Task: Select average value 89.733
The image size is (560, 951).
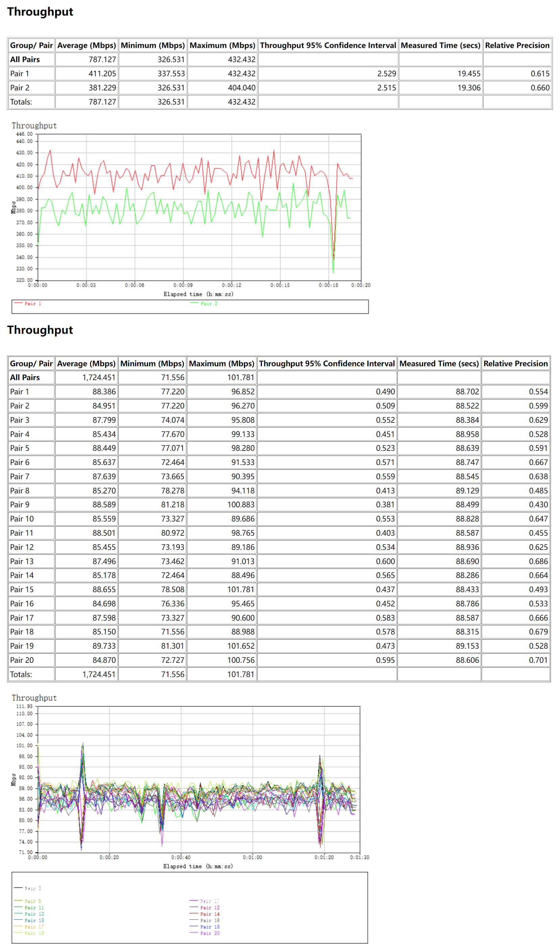Action: tap(87, 646)
